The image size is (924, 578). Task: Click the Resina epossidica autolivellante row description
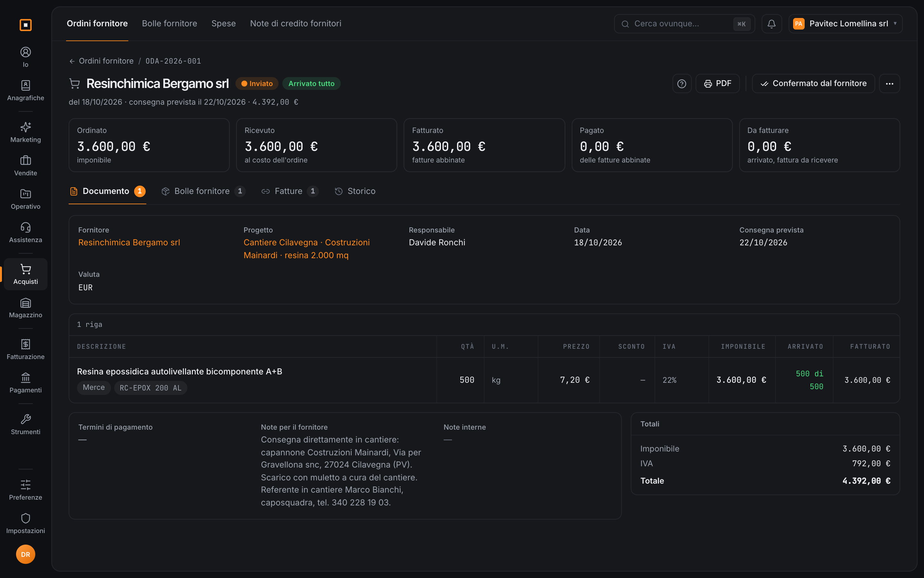click(179, 372)
